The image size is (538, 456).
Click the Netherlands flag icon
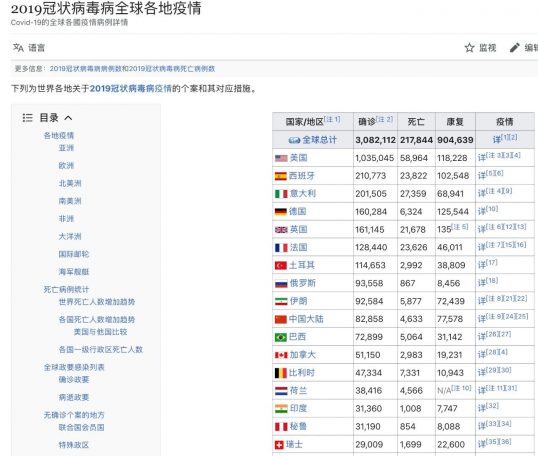(x=281, y=391)
